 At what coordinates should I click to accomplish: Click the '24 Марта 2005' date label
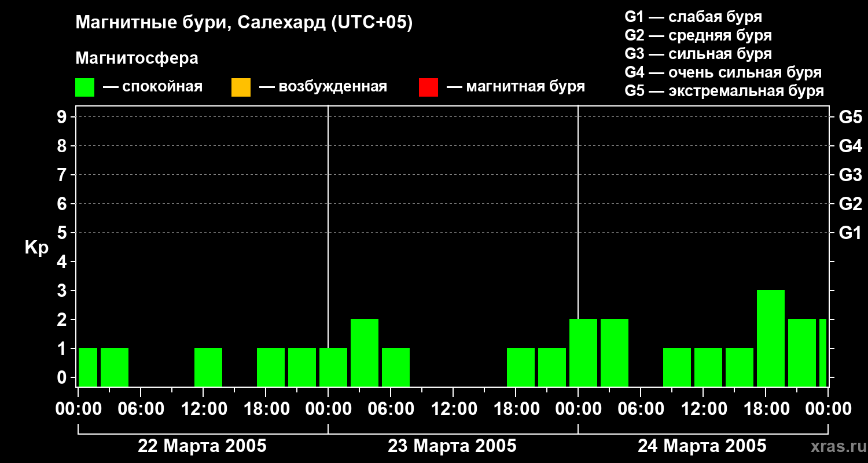702,446
